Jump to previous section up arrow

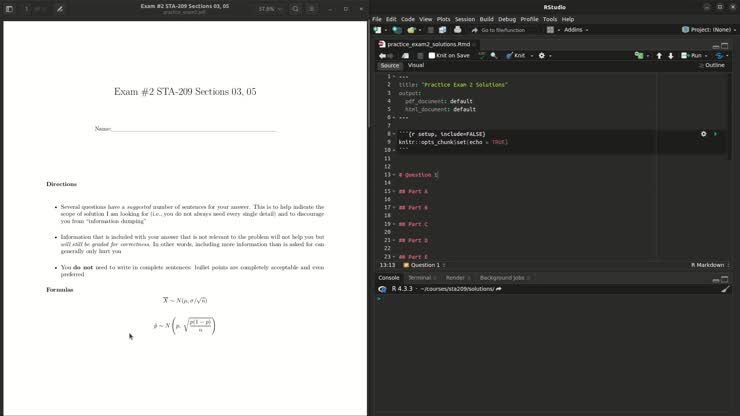(659, 56)
